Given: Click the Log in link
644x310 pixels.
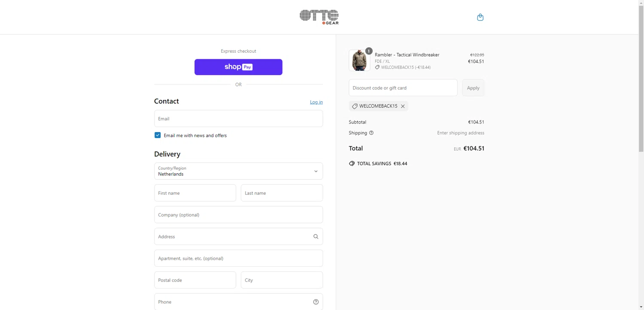Looking at the screenshot, I should pos(316,102).
